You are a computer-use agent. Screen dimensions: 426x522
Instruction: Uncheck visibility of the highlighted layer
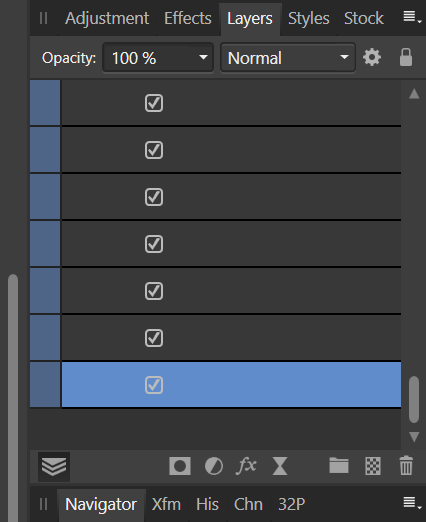(154, 385)
